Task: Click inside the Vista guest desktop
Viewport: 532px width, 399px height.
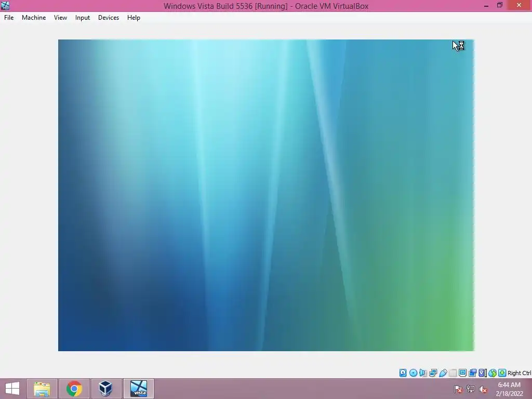Action: 266,195
